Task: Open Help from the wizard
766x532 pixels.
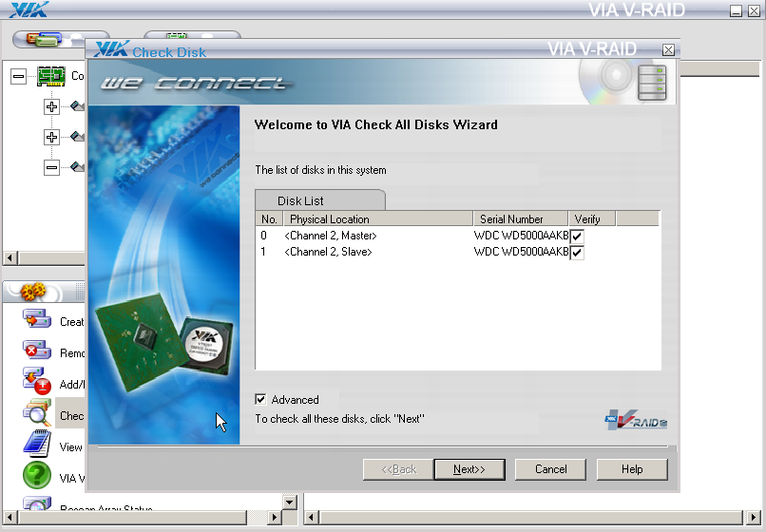Action: pyautogui.click(x=632, y=469)
